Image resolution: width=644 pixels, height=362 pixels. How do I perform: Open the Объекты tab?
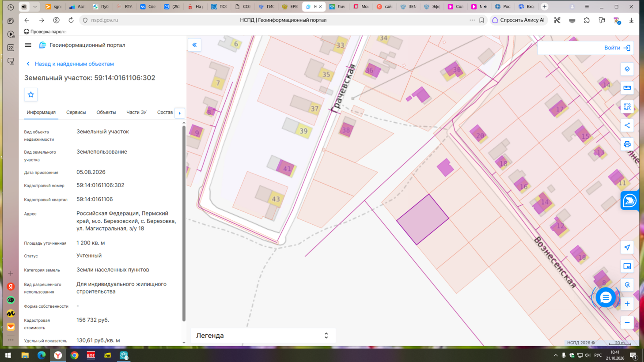(106, 113)
